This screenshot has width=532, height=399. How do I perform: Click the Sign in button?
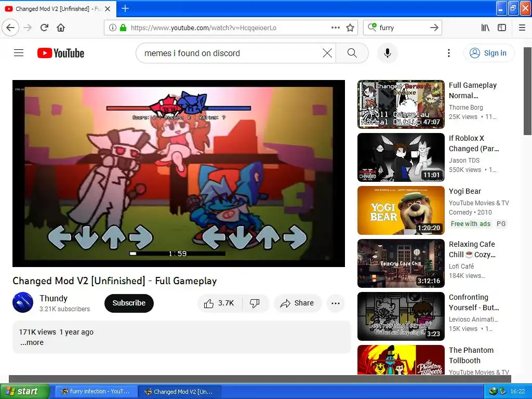[x=489, y=53]
